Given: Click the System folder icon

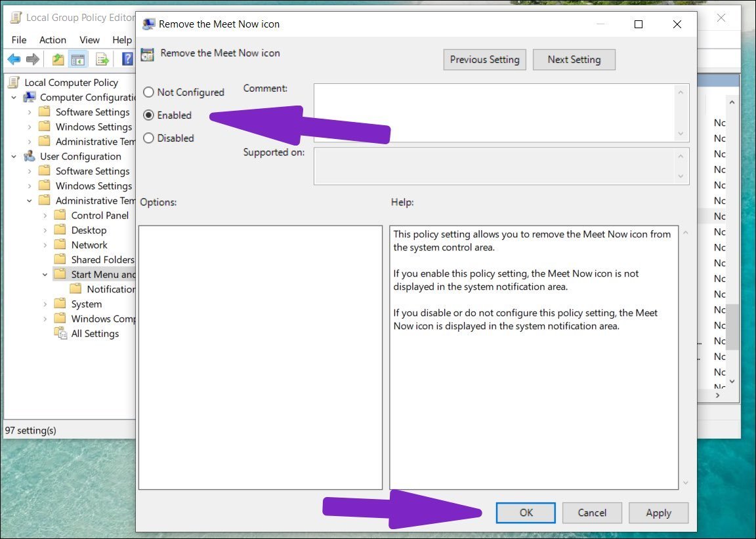Looking at the screenshot, I should pos(60,304).
